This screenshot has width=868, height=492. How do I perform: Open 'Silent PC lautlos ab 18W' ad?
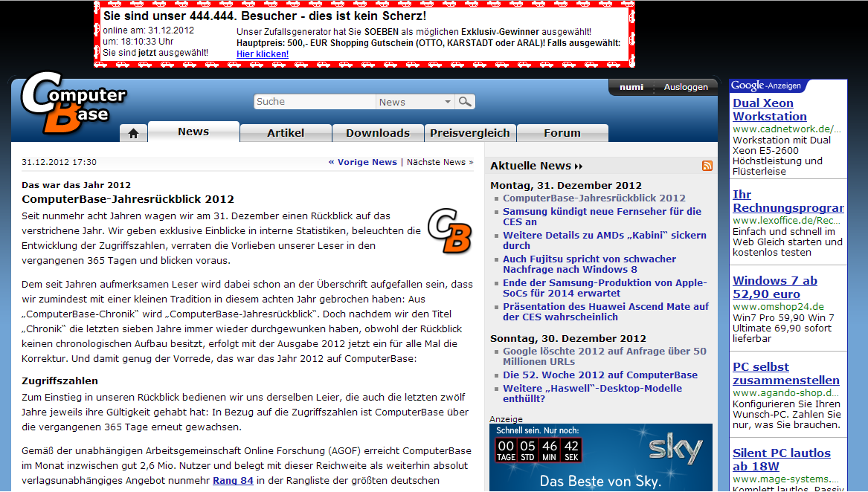tap(782, 459)
